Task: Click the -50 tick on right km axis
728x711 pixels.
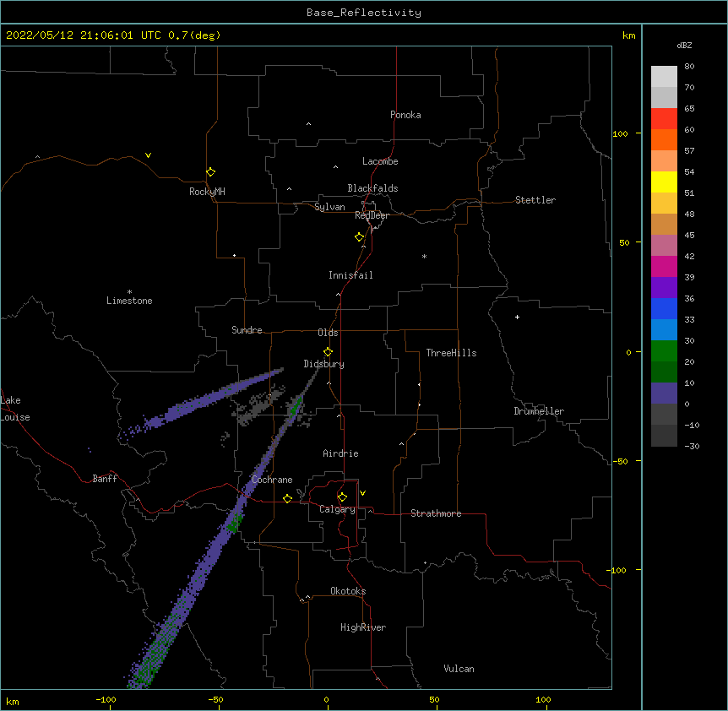Action: (620, 461)
